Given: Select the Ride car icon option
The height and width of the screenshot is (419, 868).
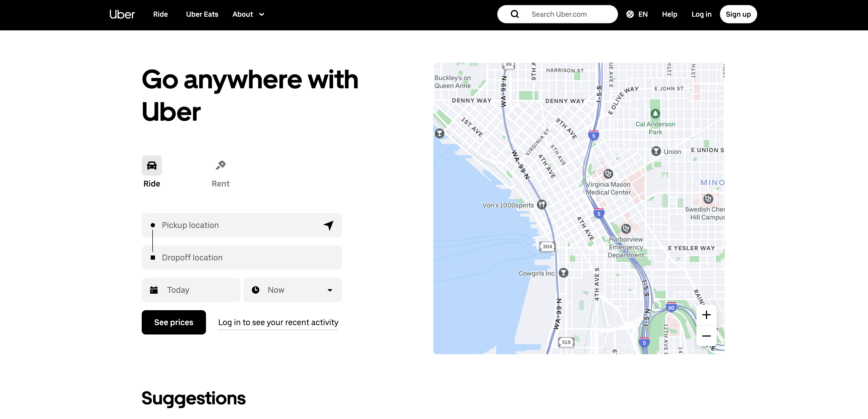Looking at the screenshot, I should pos(152,165).
